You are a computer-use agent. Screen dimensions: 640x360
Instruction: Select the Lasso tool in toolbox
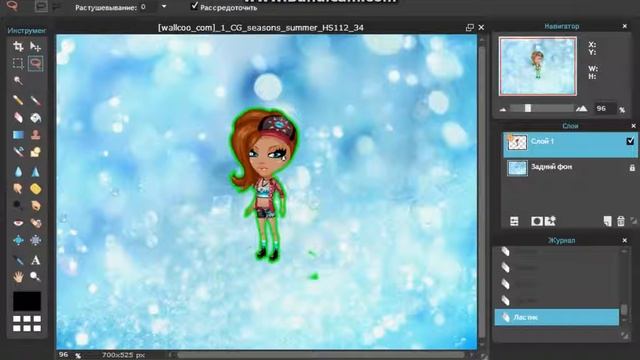(x=36, y=63)
